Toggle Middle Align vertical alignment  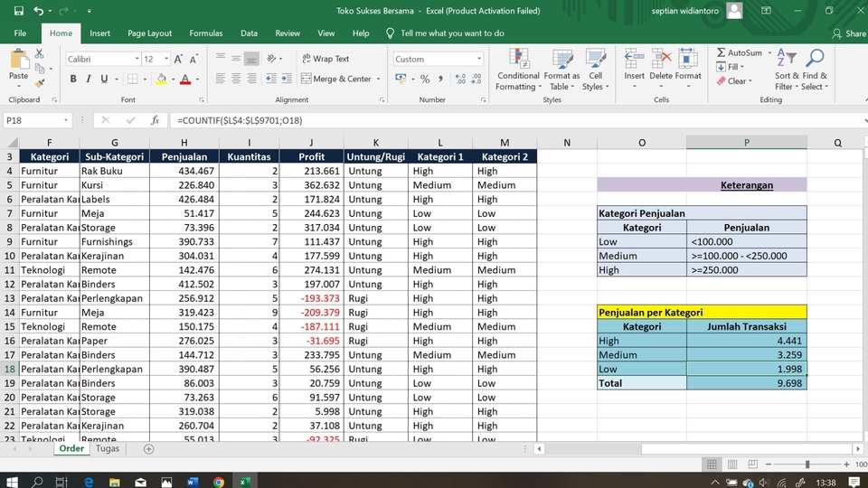click(236, 58)
